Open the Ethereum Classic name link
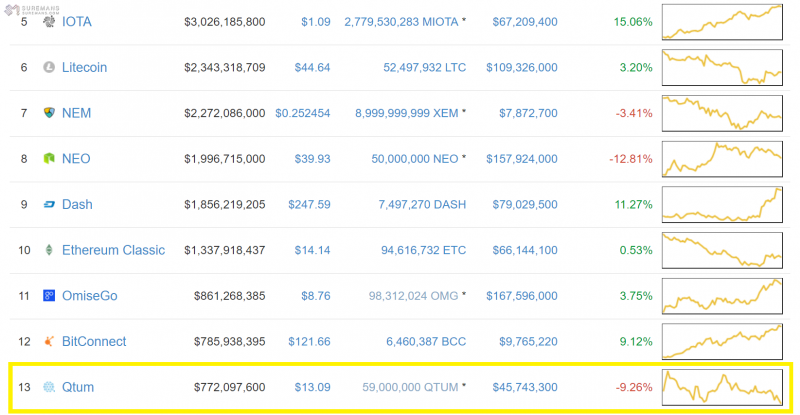Viewport: 800px width, 415px height. pos(113,250)
